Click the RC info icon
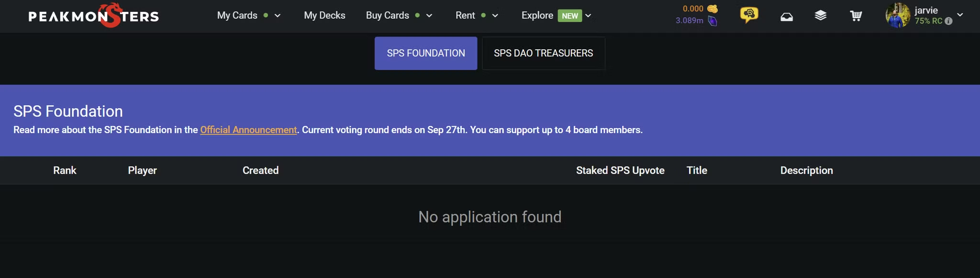This screenshot has width=980, height=278. [x=948, y=21]
